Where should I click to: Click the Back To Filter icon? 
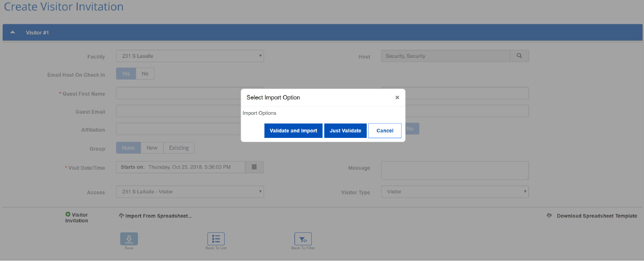tap(303, 239)
